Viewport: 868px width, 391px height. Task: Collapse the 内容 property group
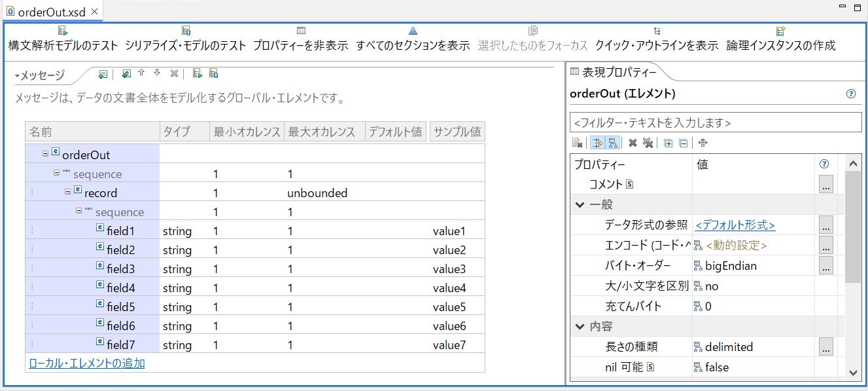[x=580, y=326]
